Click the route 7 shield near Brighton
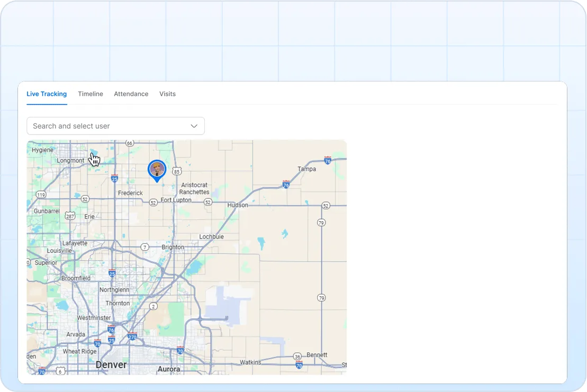This screenshot has width=587, height=392. coord(145,247)
